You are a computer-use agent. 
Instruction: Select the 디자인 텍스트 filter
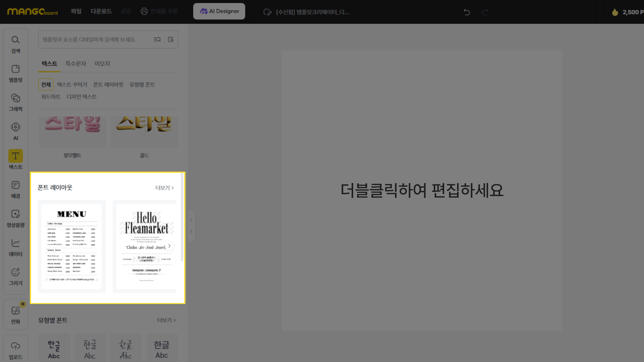point(82,97)
